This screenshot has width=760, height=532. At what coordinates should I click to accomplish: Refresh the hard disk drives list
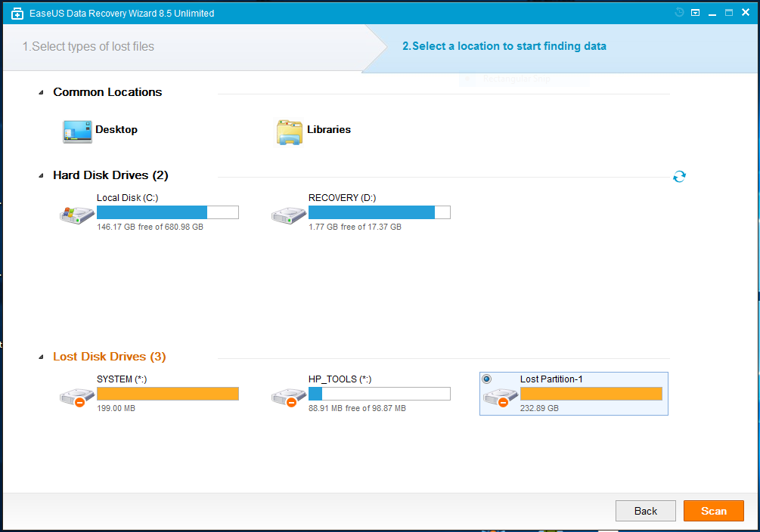(x=679, y=176)
